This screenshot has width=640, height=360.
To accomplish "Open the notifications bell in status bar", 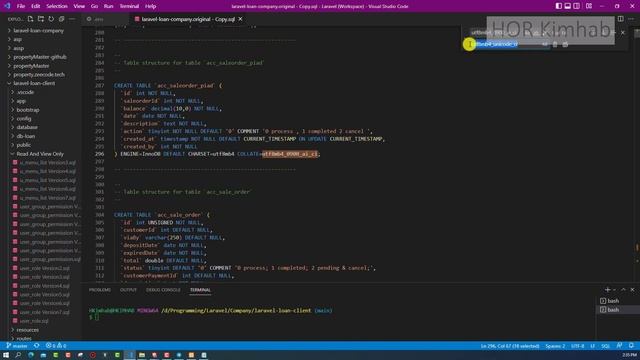I will click(631, 346).
